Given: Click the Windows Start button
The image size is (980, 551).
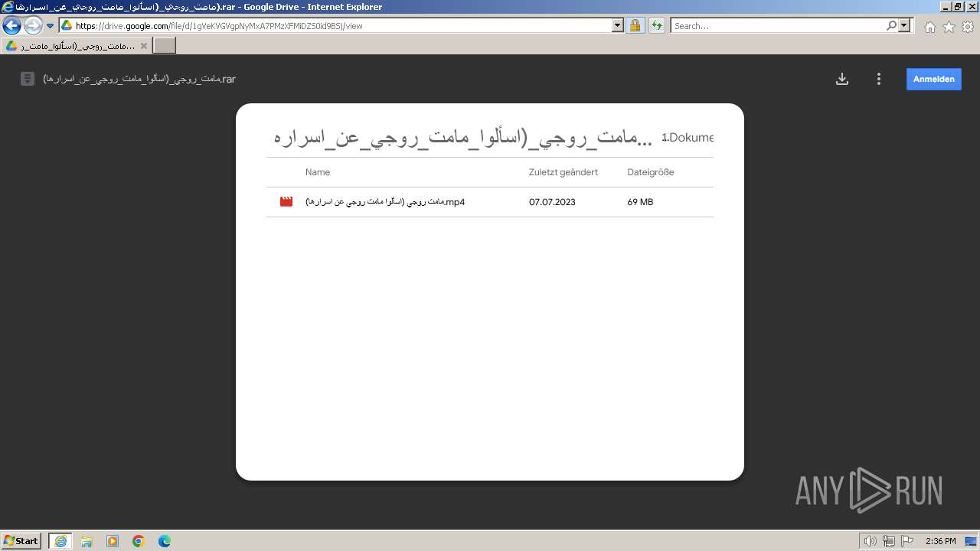Looking at the screenshot, I should coord(21,540).
